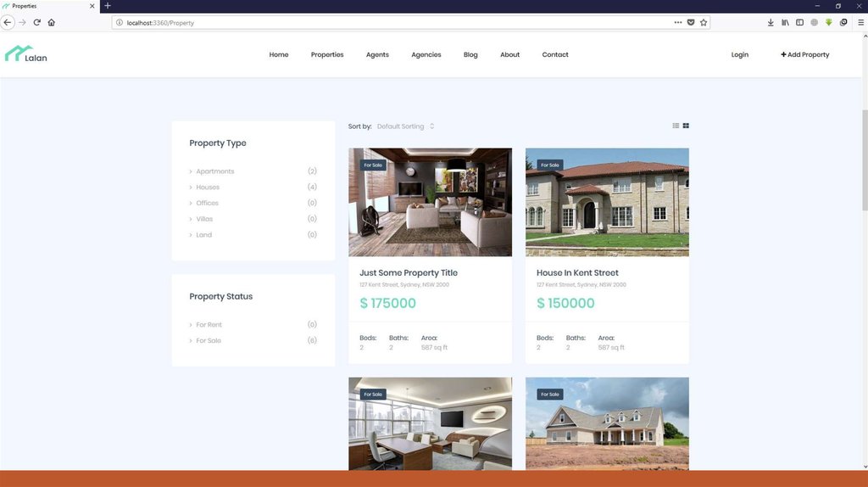Open Agents in the navigation
Screen dimensions: 868x487
coord(377,55)
